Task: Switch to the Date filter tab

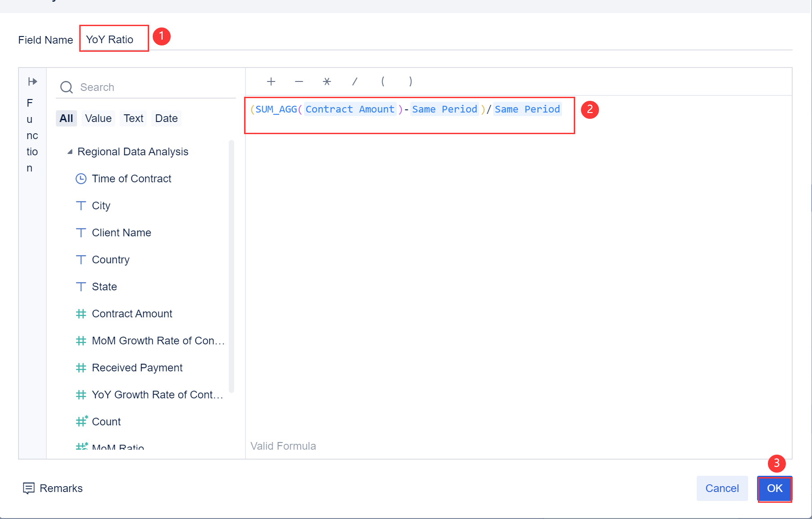Action: pos(166,118)
